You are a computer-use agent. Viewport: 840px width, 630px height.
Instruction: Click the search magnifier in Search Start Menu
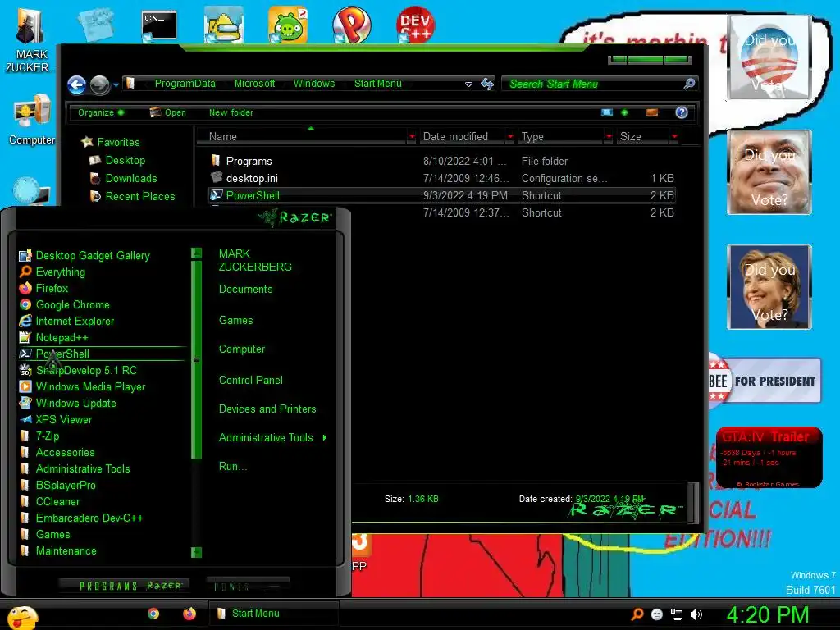click(689, 84)
